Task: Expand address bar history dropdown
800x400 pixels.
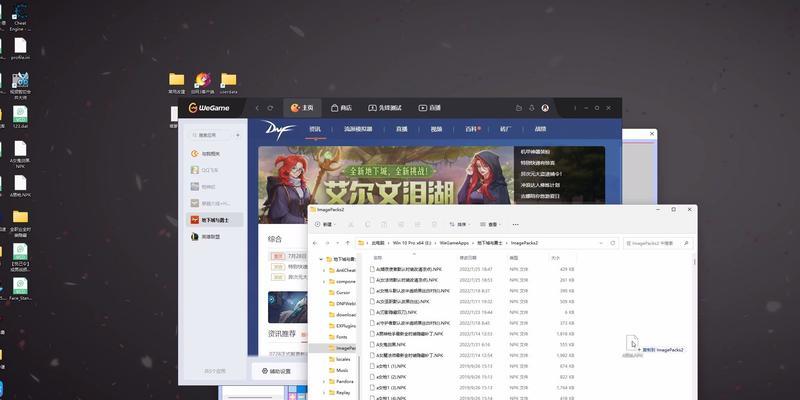Action: click(x=601, y=243)
